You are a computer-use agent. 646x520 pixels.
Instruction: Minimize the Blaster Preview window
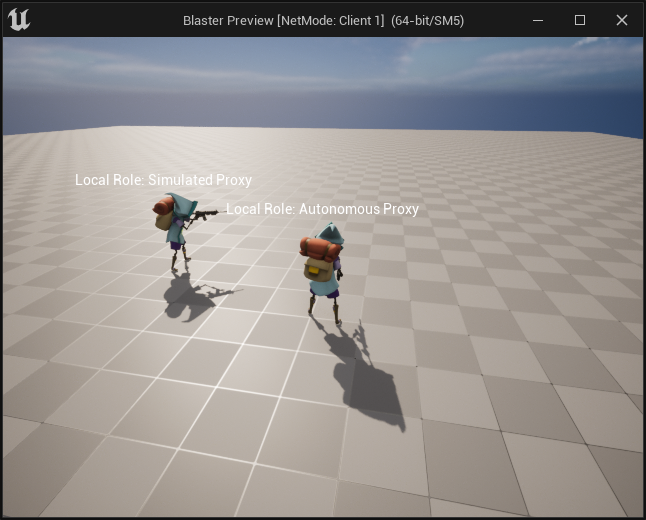(538, 20)
